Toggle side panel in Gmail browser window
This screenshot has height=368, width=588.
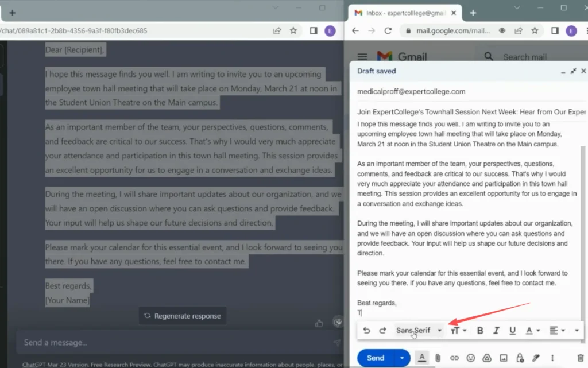(555, 31)
